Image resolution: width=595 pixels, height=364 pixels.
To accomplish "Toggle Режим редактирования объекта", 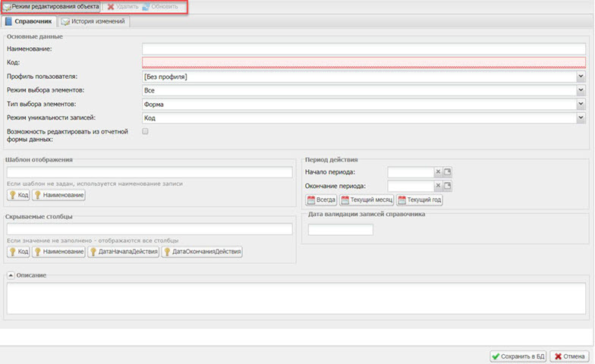I will (x=51, y=6).
